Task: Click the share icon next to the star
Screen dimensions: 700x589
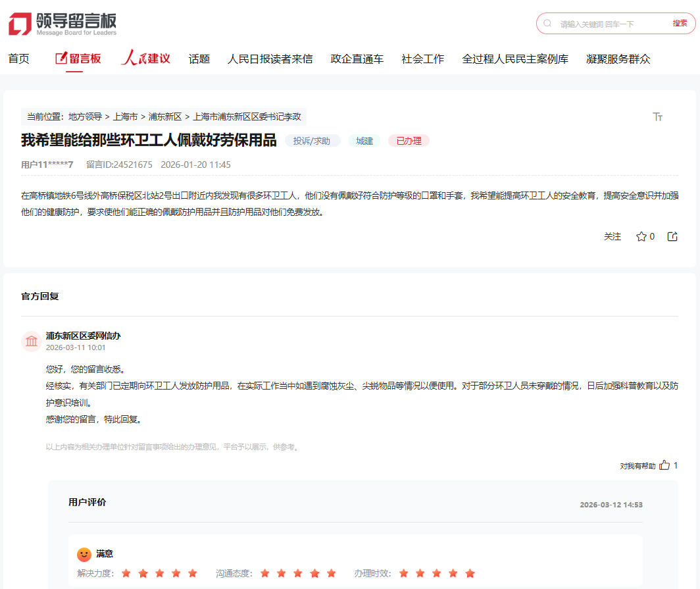Action: coord(672,236)
